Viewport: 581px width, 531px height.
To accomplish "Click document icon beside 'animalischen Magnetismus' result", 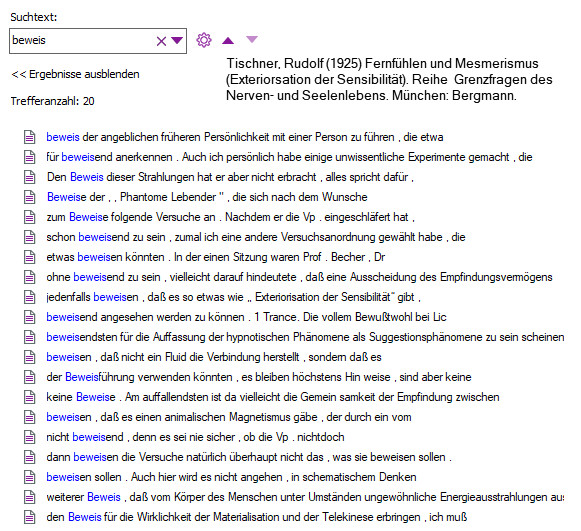I will coord(30,417).
